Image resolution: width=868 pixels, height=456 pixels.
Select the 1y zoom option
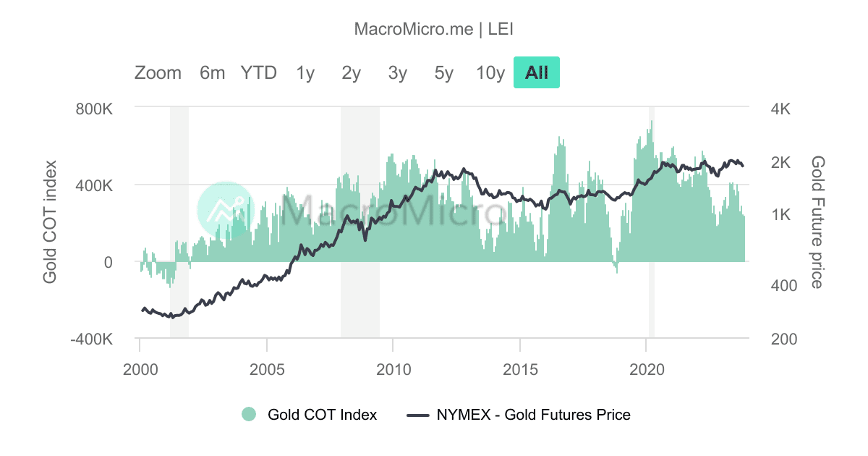click(305, 72)
